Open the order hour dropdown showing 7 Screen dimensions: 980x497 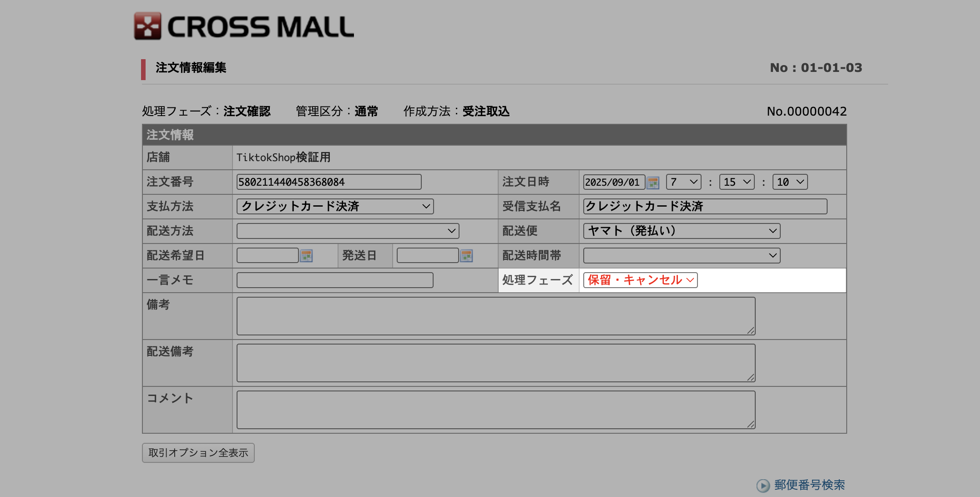(x=683, y=182)
